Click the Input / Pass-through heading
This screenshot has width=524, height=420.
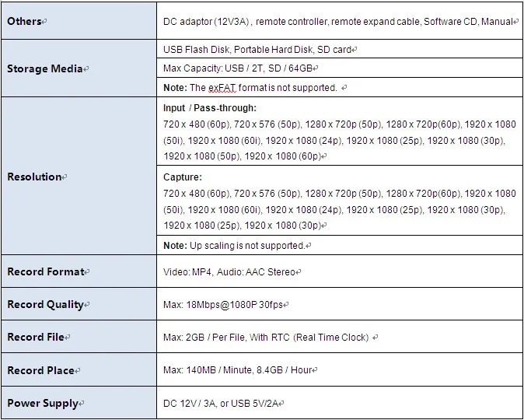(210, 108)
